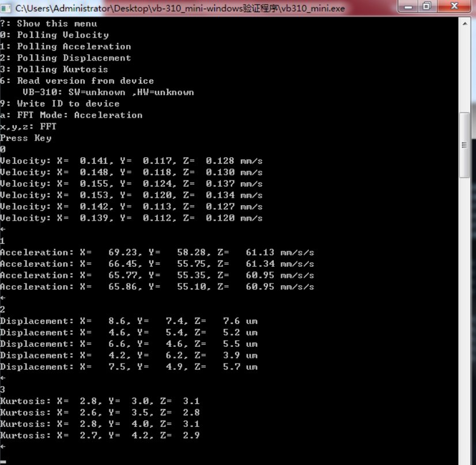Click the 'a: FFT Mode: Acceleration' line
This screenshot has height=465, width=476.
point(71,115)
